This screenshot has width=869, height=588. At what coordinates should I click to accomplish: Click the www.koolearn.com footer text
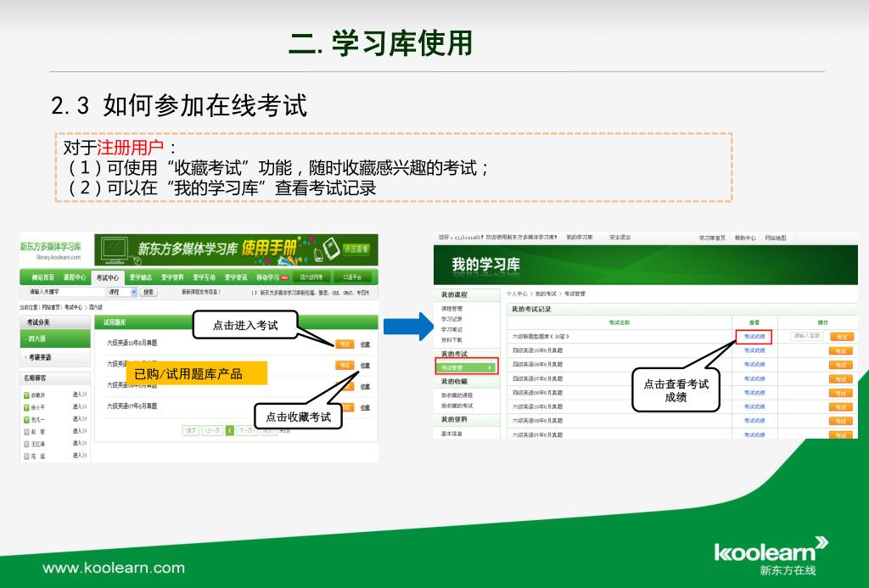[x=114, y=568]
